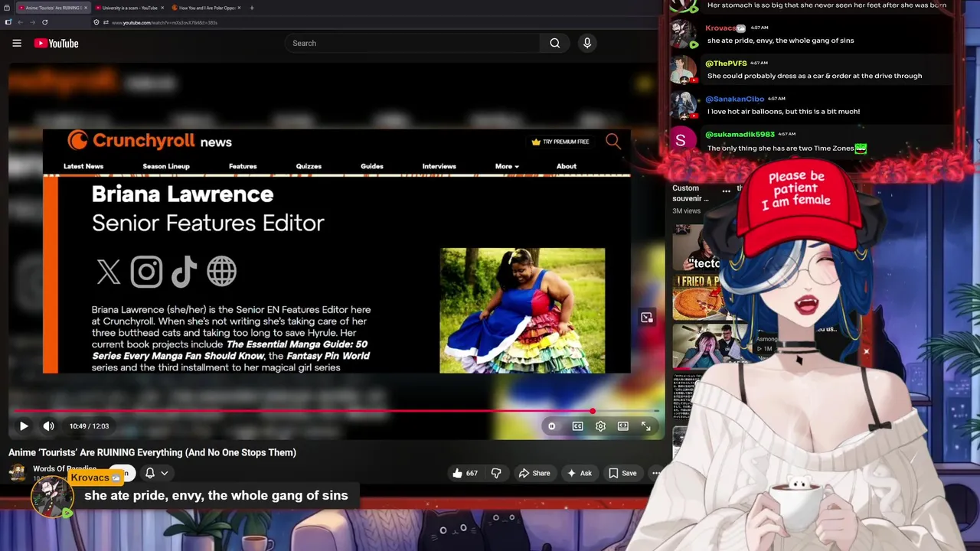The height and width of the screenshot is (551, 980).
Task: Focus the youtube.com address bar URL
Action: click(165, 22)
